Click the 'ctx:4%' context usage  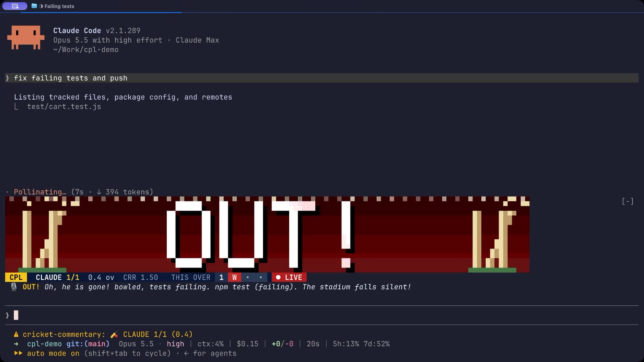(x=210, y=344)
